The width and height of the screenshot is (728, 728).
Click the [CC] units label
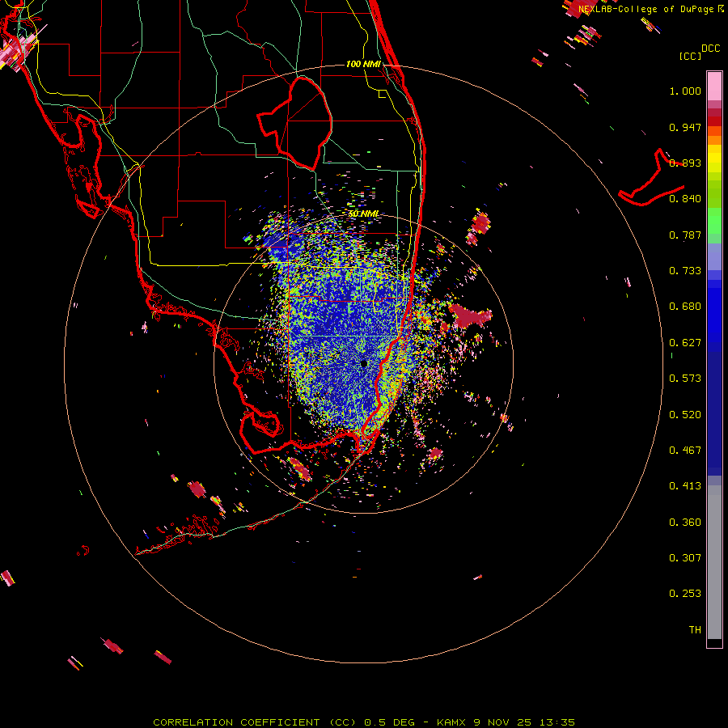pos(691,56)
